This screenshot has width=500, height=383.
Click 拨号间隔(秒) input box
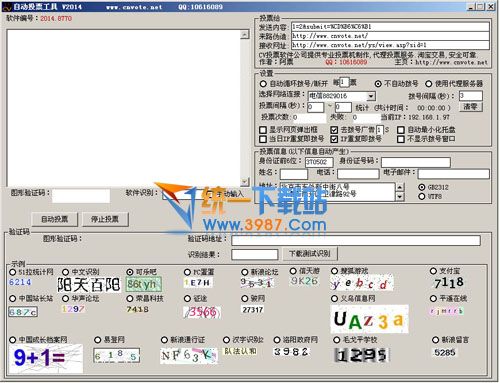(470, 96)
